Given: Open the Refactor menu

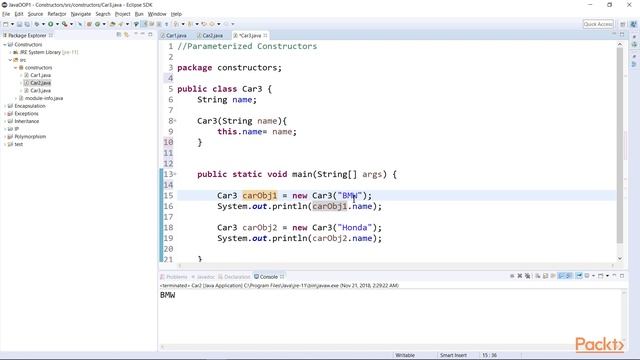Looking at the screenshot, I should click(57, 14).
